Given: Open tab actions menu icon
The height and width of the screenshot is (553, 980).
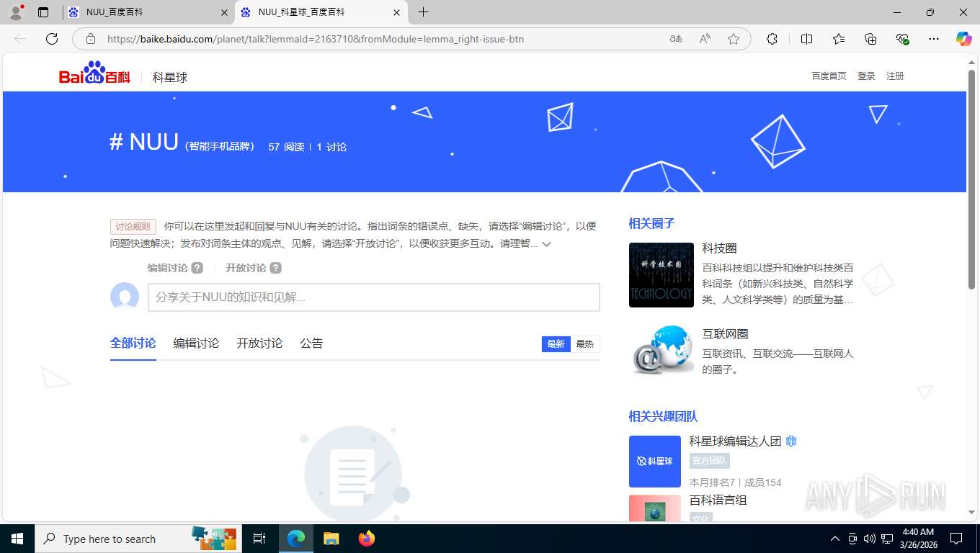Looking at the screenshot, I should point(43,12).
